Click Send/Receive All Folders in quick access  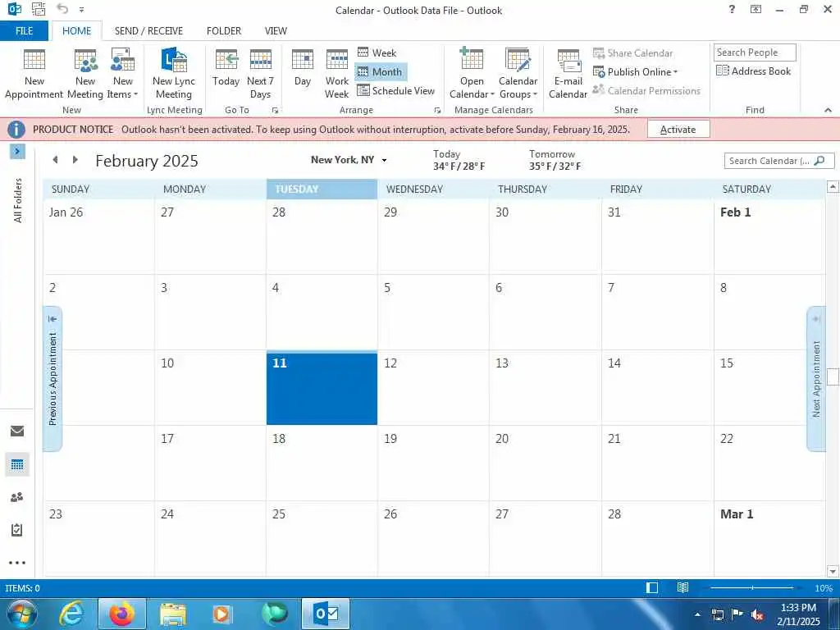coord(39,9)
